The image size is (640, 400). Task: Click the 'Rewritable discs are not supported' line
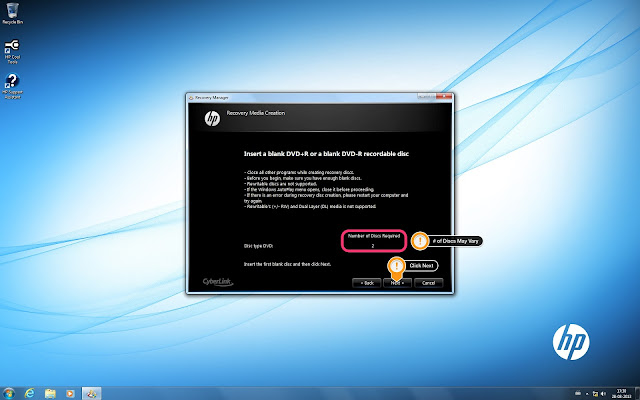[x=280, y=184]
